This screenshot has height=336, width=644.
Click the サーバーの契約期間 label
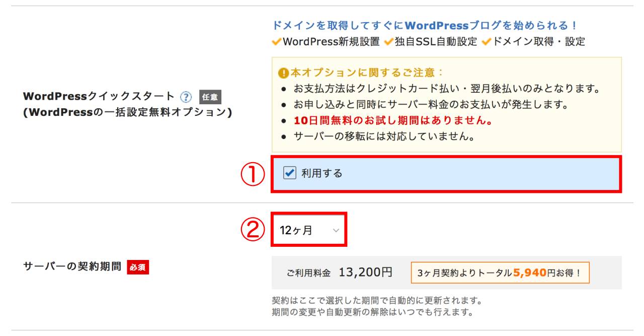pyautogui.click(x=72, y=267)
